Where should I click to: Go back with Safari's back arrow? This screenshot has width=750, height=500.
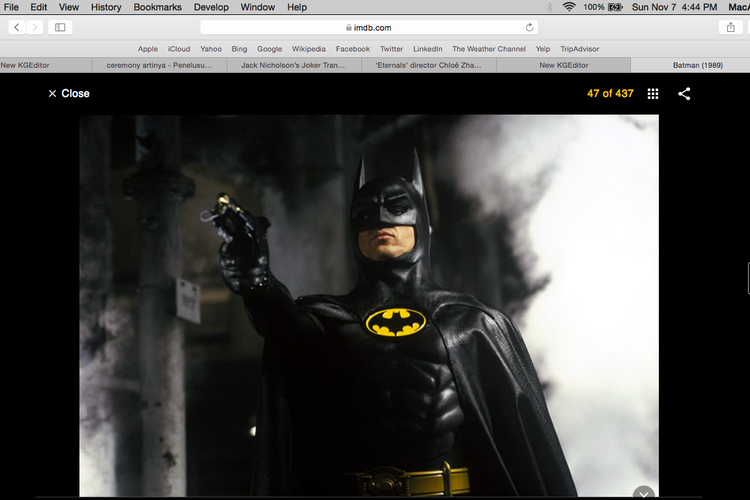pos(17,27)
